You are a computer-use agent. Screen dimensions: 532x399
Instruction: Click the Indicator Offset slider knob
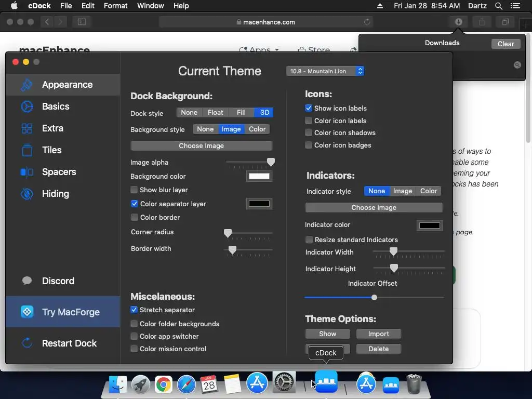[x=374, y=298]
